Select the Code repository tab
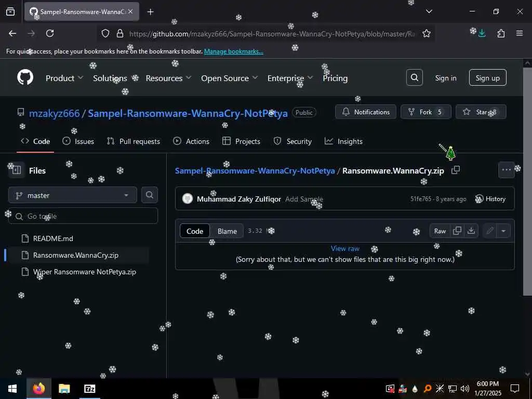 click(x=35, y=141)
